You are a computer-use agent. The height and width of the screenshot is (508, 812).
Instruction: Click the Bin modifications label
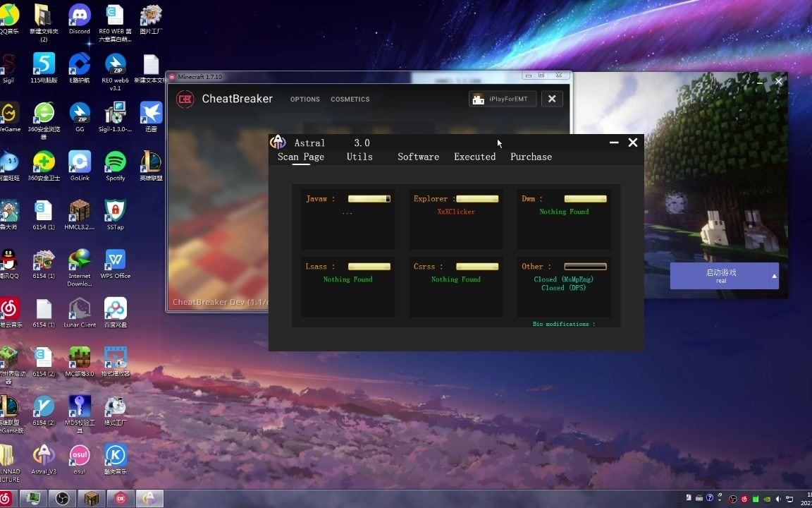coord(564,324)
